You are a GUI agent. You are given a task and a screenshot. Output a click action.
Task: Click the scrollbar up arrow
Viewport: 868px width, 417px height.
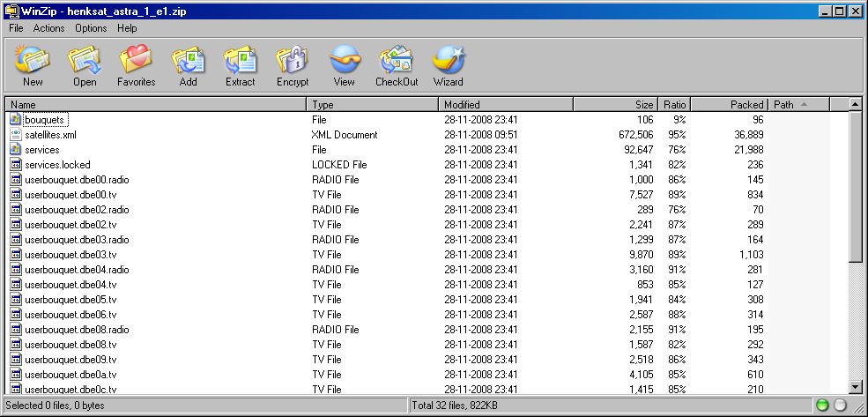coord(856,104)
